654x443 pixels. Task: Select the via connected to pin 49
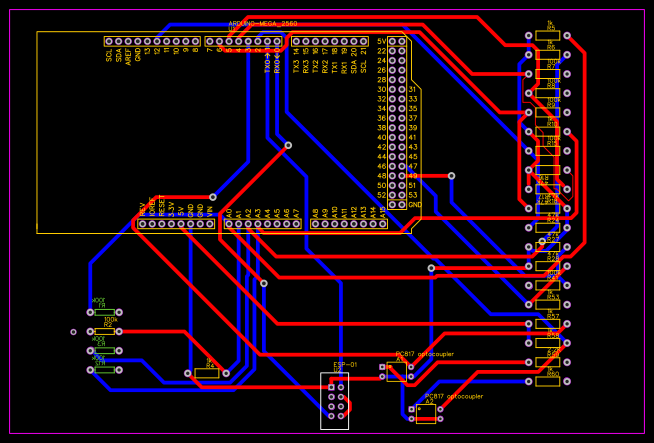(451, 176)
